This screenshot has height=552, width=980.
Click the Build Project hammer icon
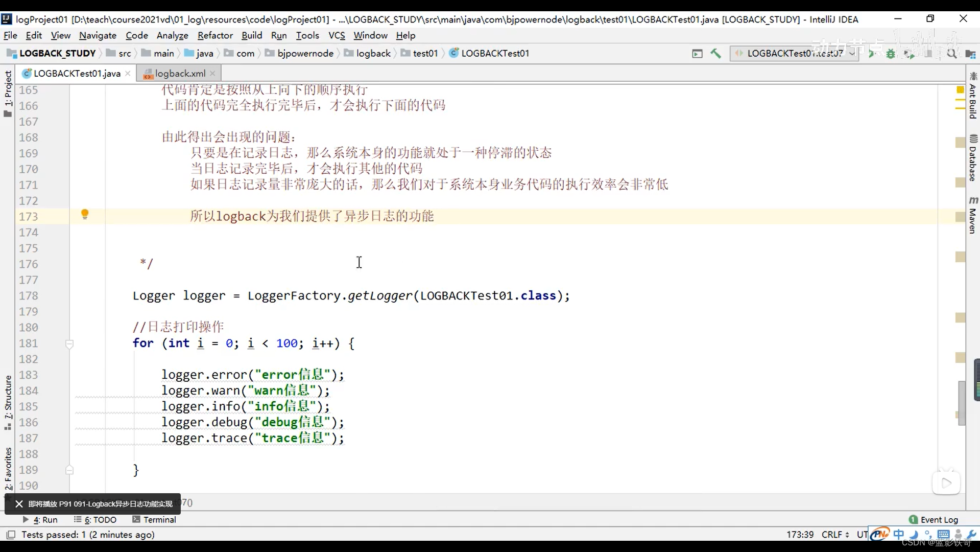coord(715,53)
